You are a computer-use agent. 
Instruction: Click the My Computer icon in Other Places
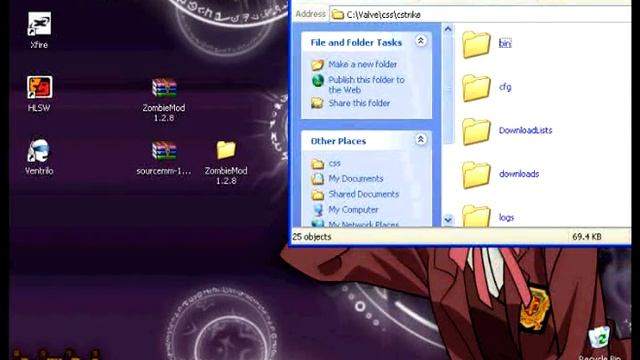(318, 210)
